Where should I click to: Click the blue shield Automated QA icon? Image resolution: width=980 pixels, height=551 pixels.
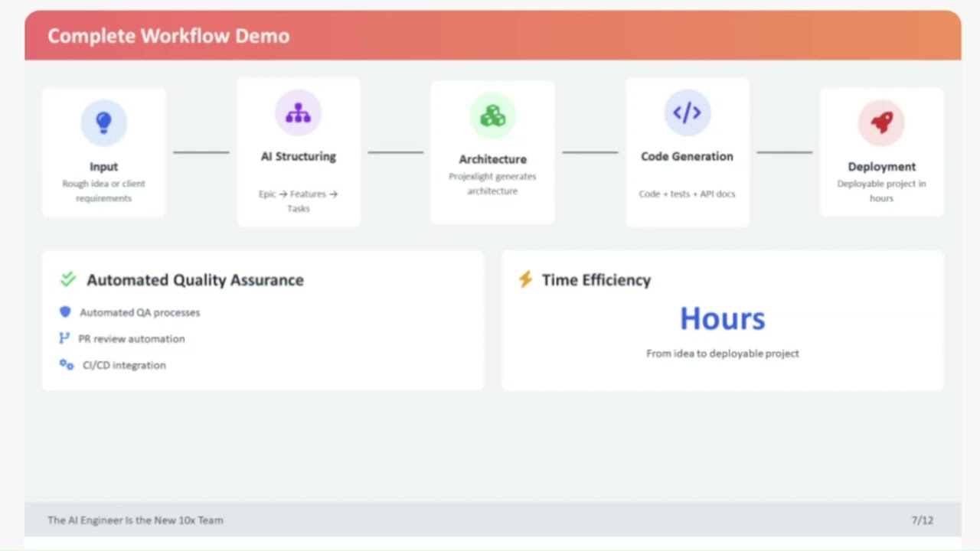click(65, 312)
